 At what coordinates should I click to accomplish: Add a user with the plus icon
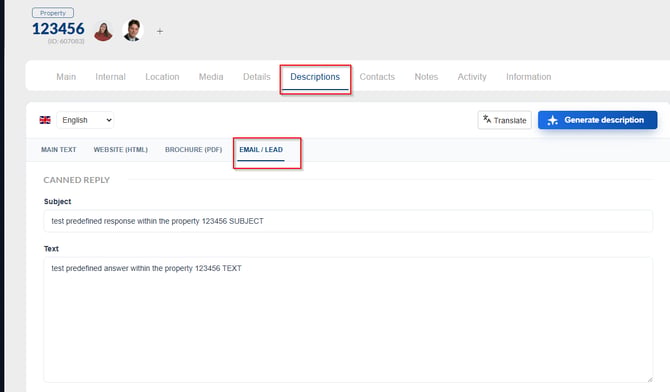pyautogui.click(x=159, y=31)
